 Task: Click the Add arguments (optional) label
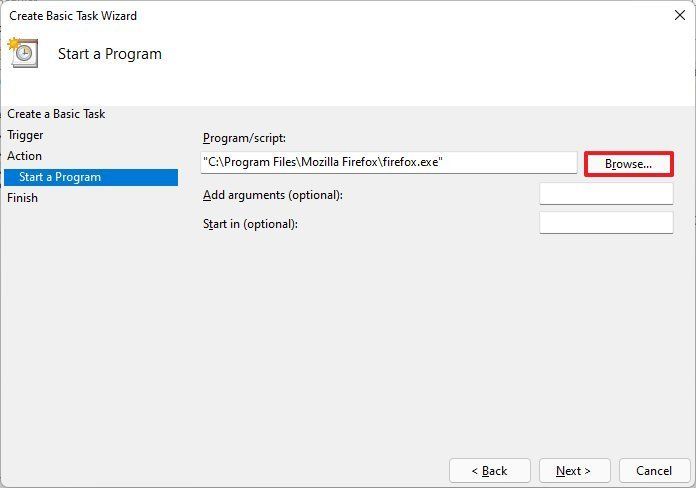coord(273,195)
